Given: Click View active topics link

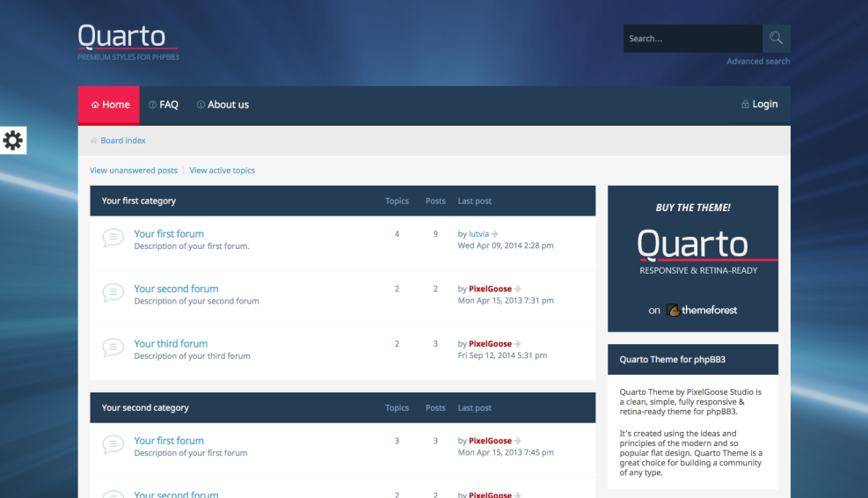Looking at the screenshot, I should (x=222, y=171).
